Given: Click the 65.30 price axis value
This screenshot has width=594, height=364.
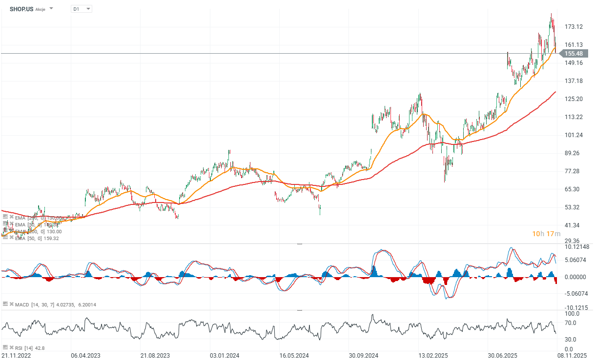Looking at the screenshot, I should 574,189.
